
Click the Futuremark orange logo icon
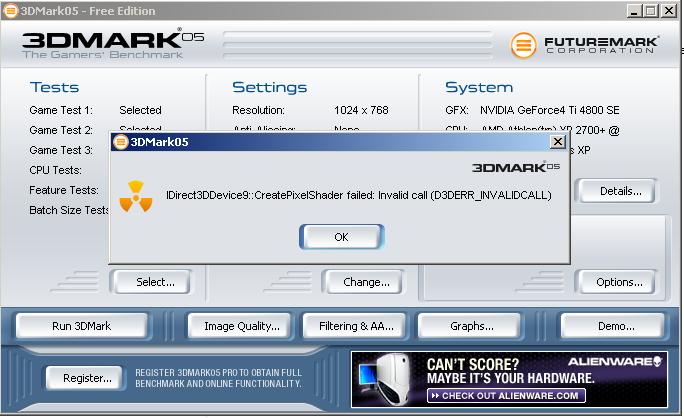[523, 45]
